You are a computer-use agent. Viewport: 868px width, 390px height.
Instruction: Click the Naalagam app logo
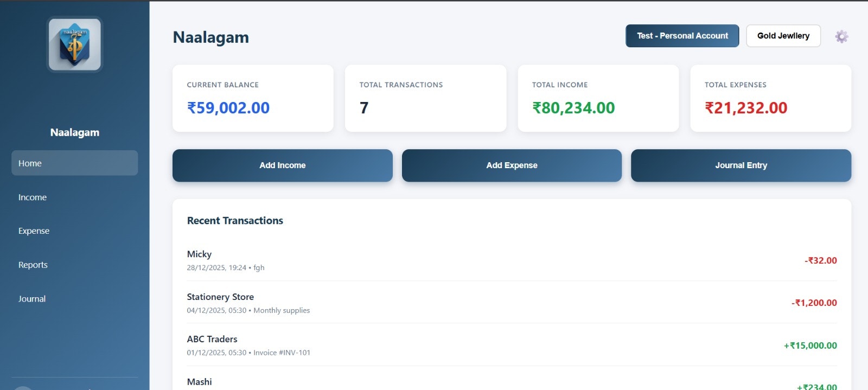click(74, 43)
